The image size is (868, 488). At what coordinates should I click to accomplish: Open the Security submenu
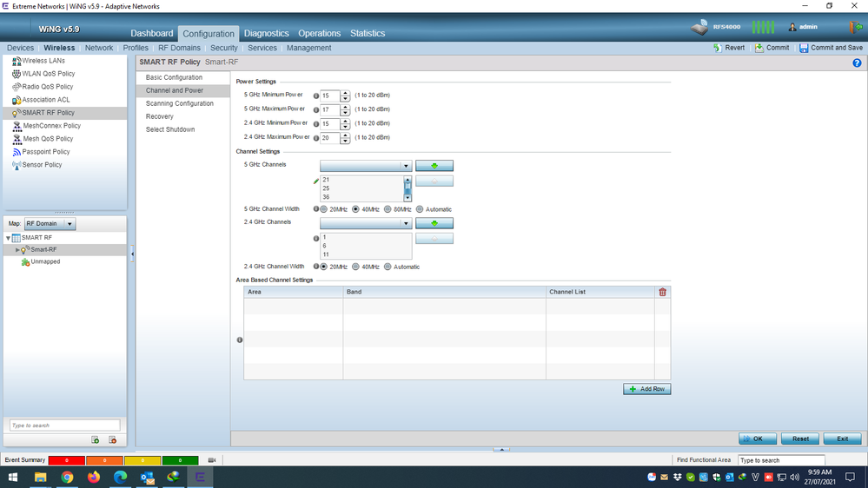pyautogui.click(x=223, y=48)
